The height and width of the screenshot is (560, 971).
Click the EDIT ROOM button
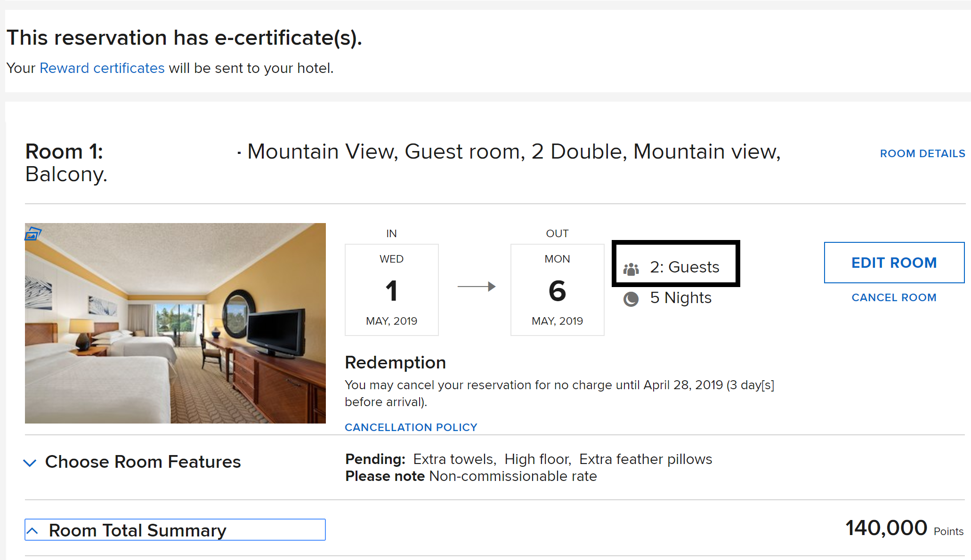(894, 263)
